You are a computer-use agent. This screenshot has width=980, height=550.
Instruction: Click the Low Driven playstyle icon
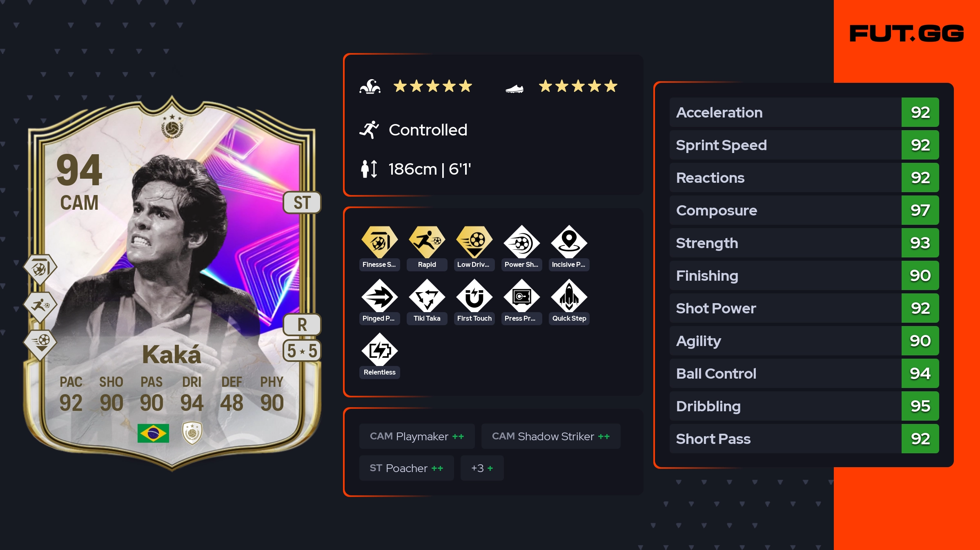474,242
